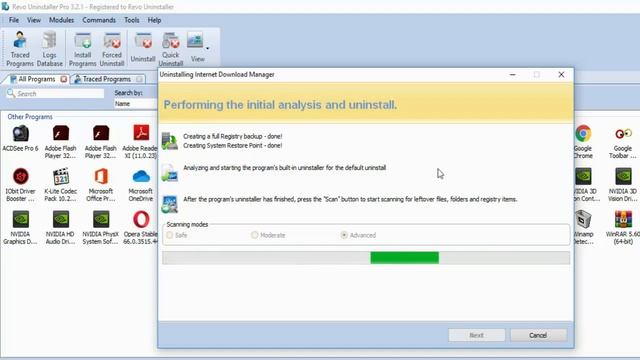Open the Modules menu
640x360 pixels.
point(61,20)
